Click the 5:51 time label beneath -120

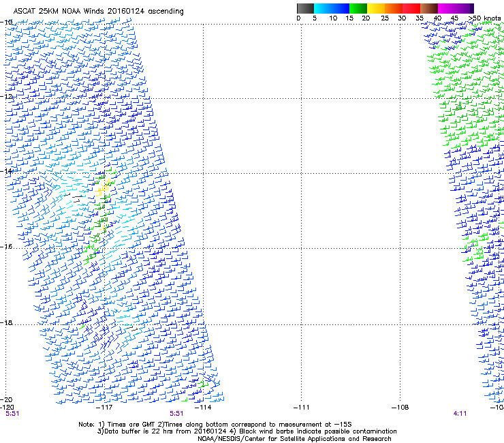[x=12, y=414]
